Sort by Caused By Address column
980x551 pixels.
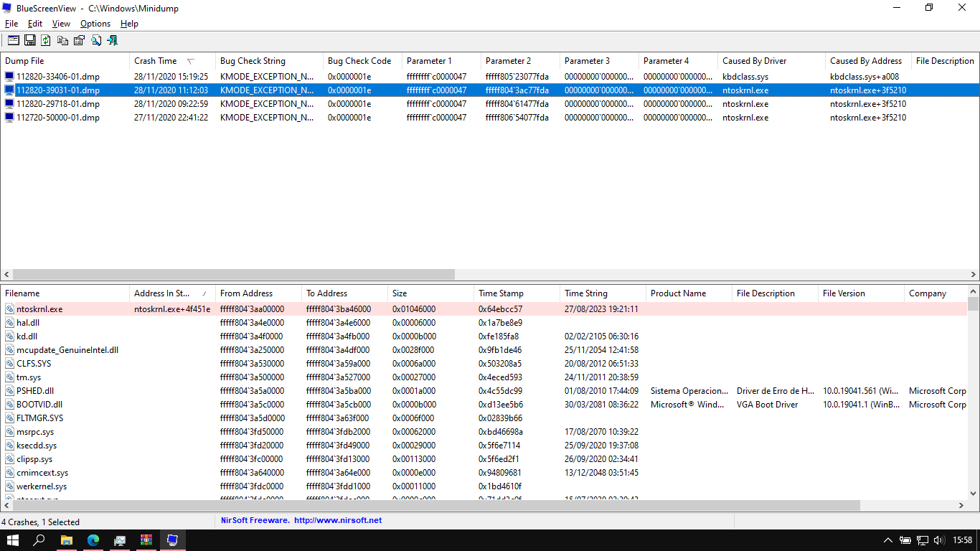pos(868,61)
